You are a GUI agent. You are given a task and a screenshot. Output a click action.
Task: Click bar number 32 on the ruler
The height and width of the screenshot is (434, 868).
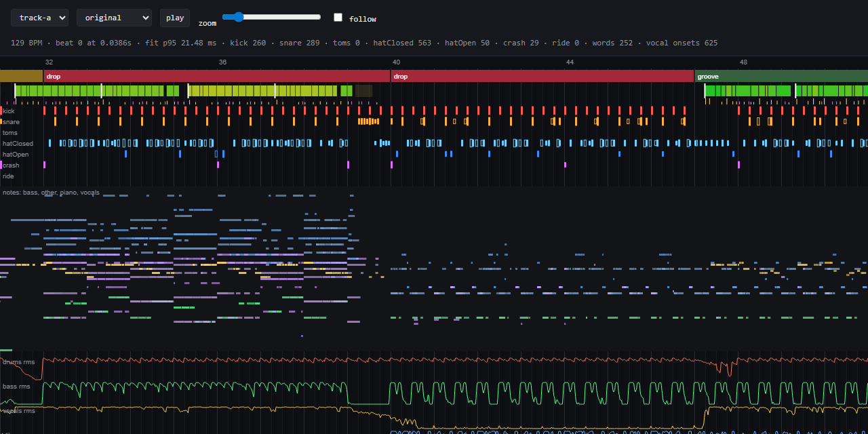tap(49, 62)
